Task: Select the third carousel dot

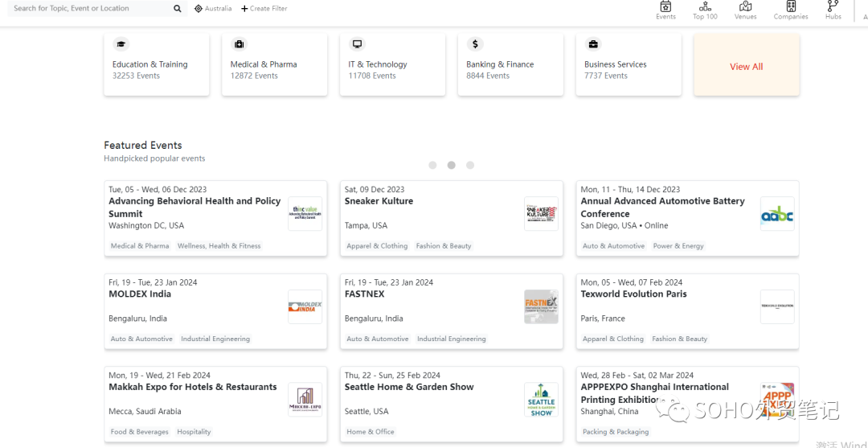Action: [470, 165]
